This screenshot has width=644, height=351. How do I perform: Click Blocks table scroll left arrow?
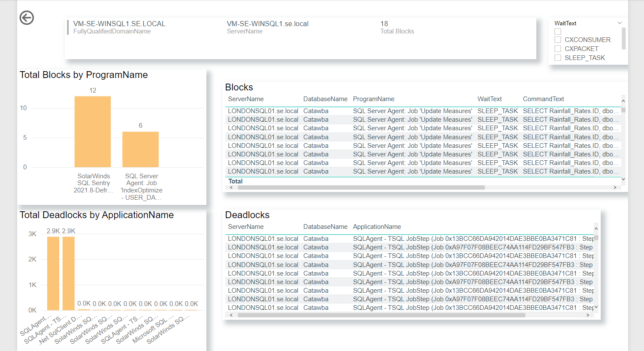[x=231, y=187]
